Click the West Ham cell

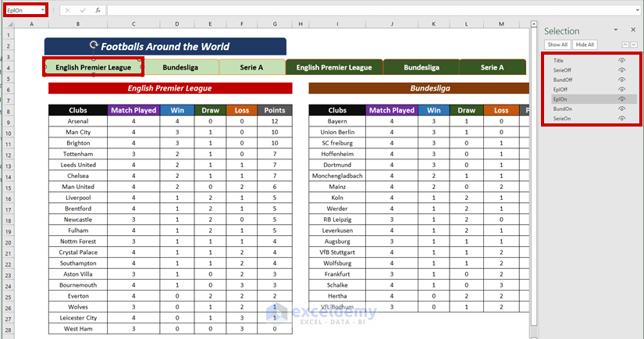pos(78,329)
